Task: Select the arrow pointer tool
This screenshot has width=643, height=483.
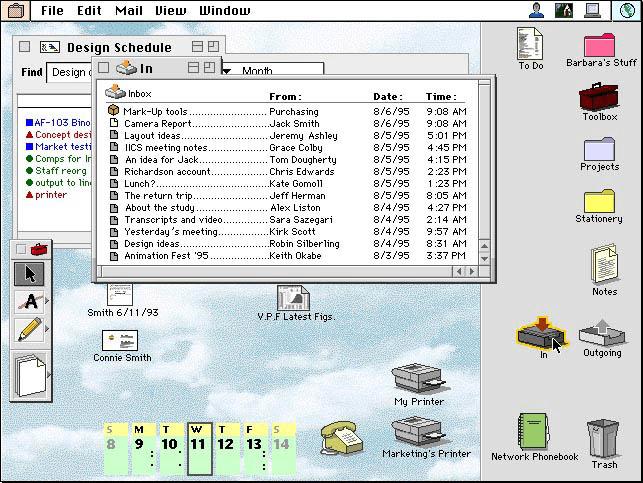Action: 30,274
